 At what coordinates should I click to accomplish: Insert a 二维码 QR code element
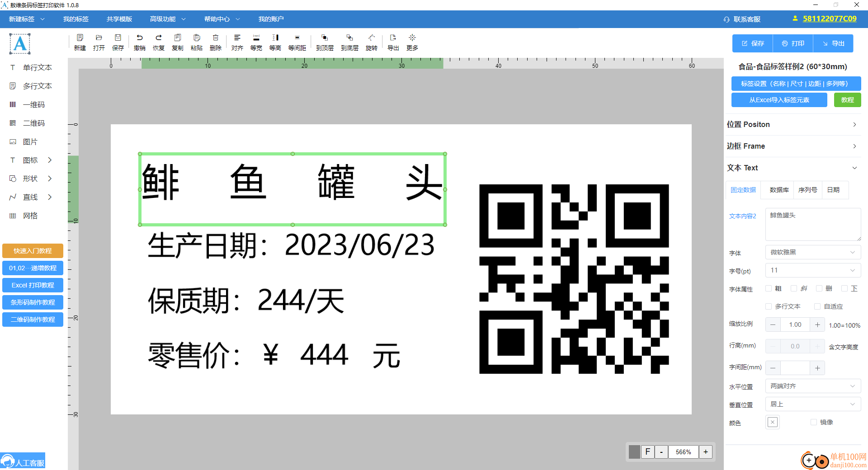coord(28,123)
